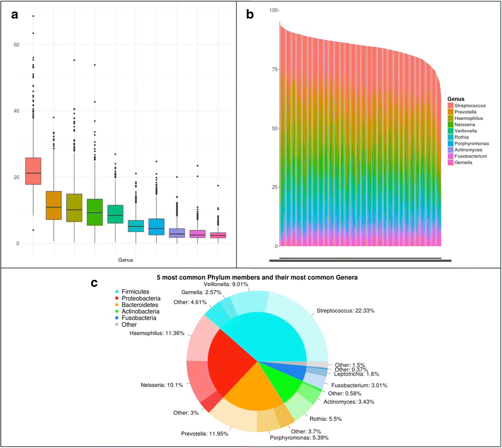Click the panel 'c' letter label

coord(94,283)
